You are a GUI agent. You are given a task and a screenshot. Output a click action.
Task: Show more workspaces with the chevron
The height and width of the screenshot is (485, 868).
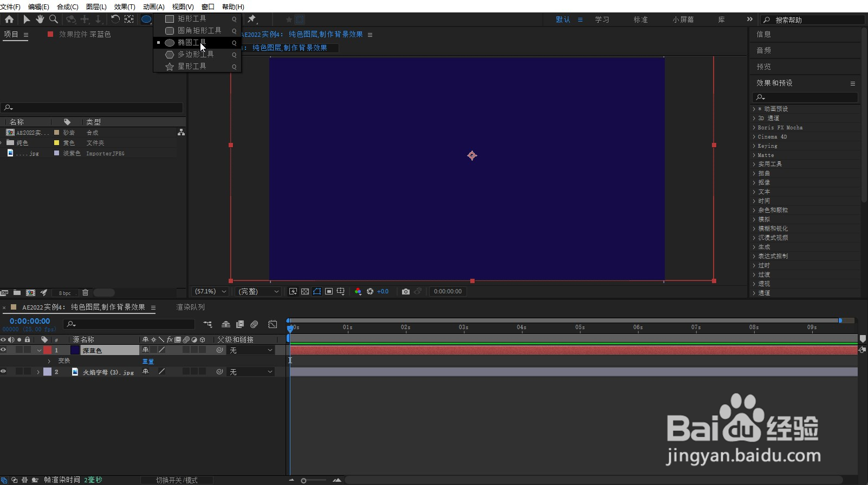749,19
